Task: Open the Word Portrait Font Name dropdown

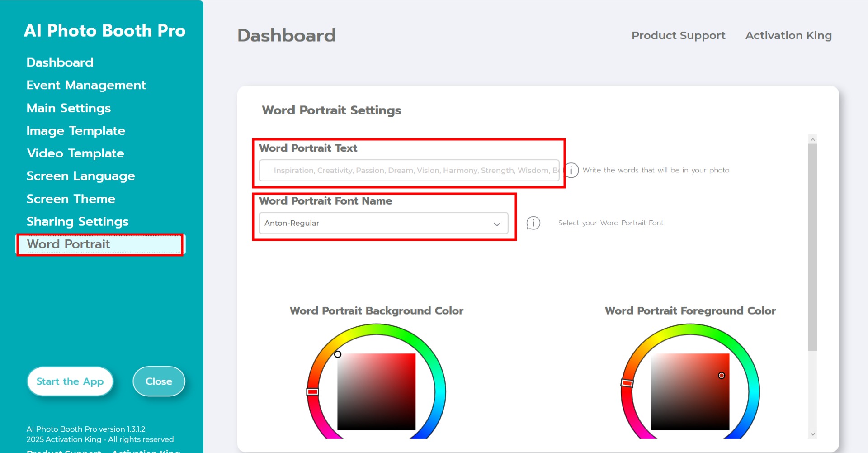Action: (383, 223)
